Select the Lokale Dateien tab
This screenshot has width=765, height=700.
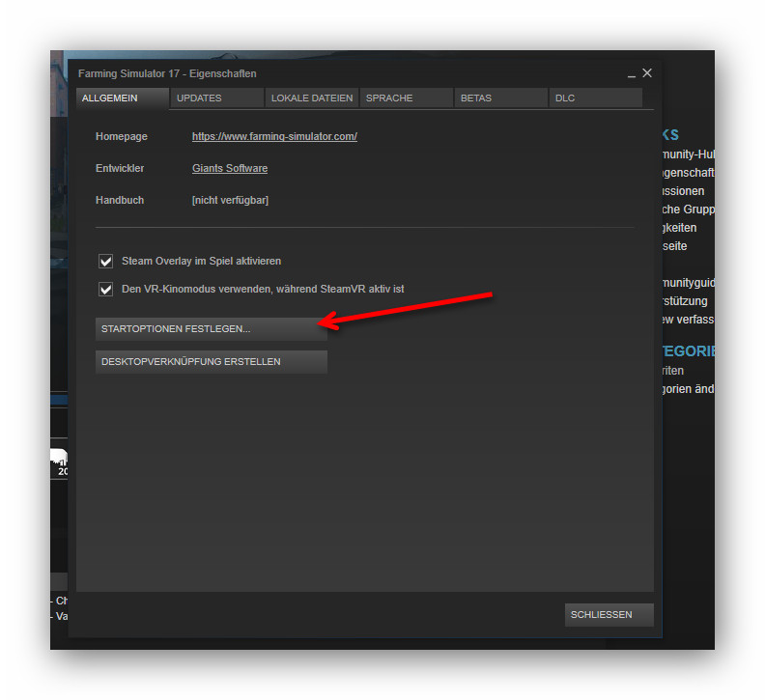[x=311, y=98]
